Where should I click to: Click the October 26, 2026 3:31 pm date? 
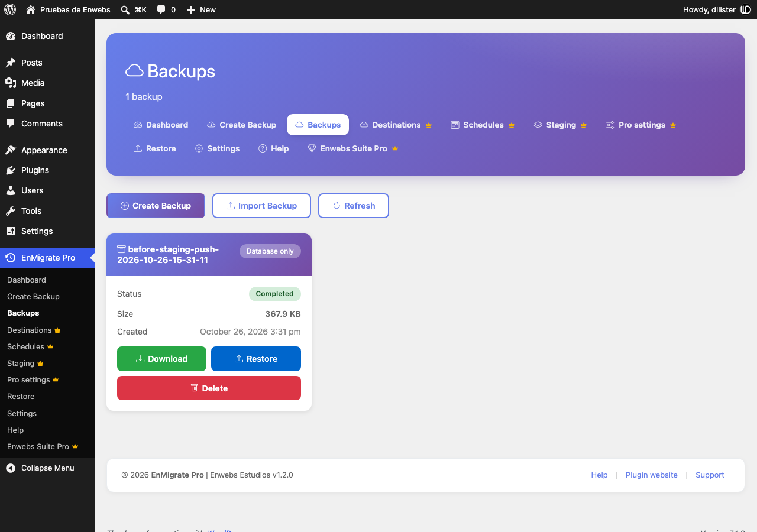[250, 332]
